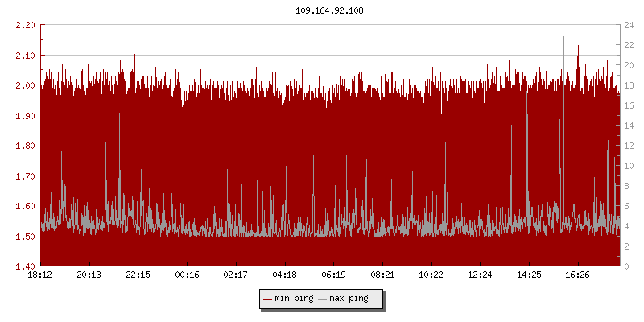Screen dimensions: 644x322
Task: Pick the 04:18 time axis label
Action: 285,275
